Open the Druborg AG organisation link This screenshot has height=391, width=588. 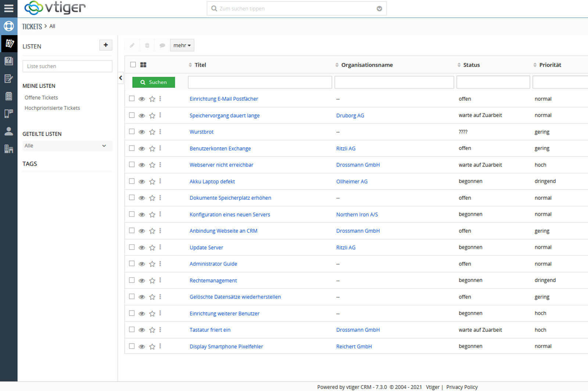350,115
